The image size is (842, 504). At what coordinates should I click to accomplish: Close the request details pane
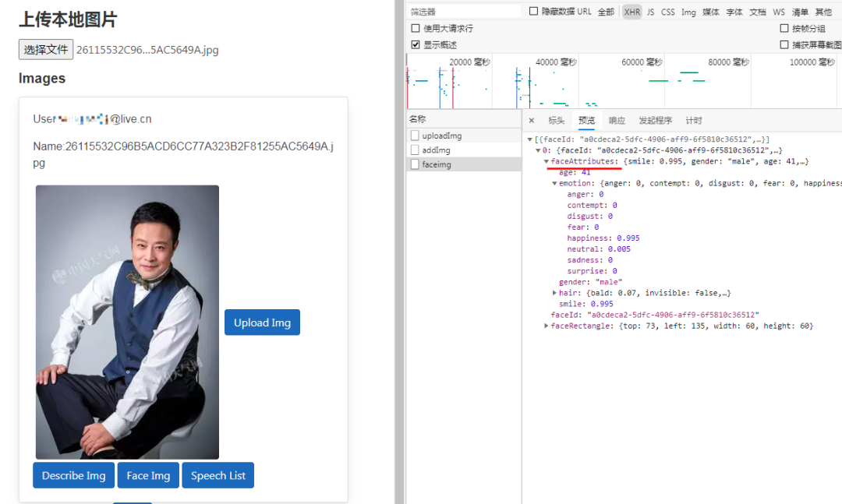point(532,120)
